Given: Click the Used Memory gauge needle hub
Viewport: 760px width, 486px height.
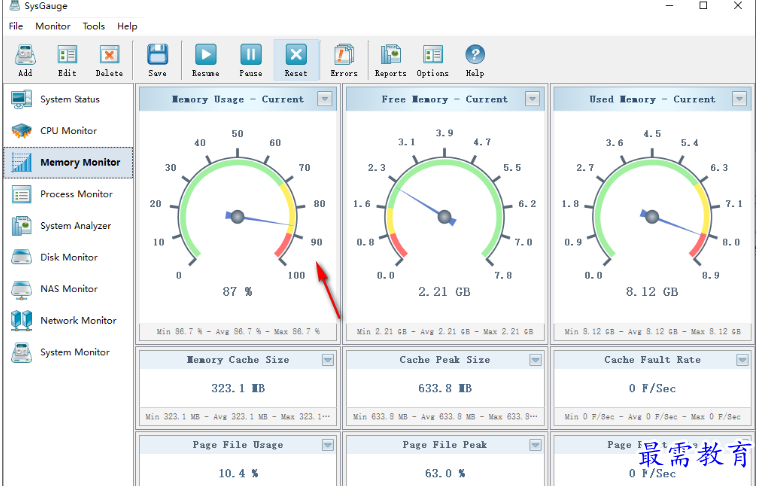Looking at the screenshot, I should 652,217.
